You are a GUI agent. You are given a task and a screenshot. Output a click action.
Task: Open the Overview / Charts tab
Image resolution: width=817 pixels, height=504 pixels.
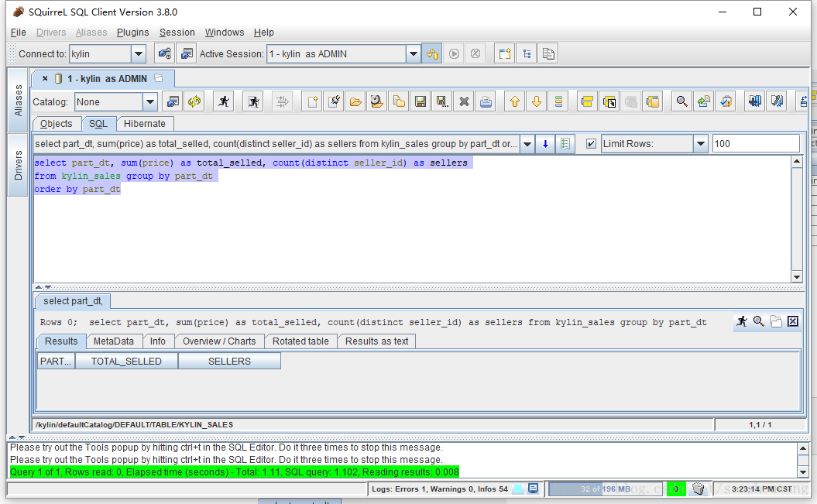[x=219, y=341]
